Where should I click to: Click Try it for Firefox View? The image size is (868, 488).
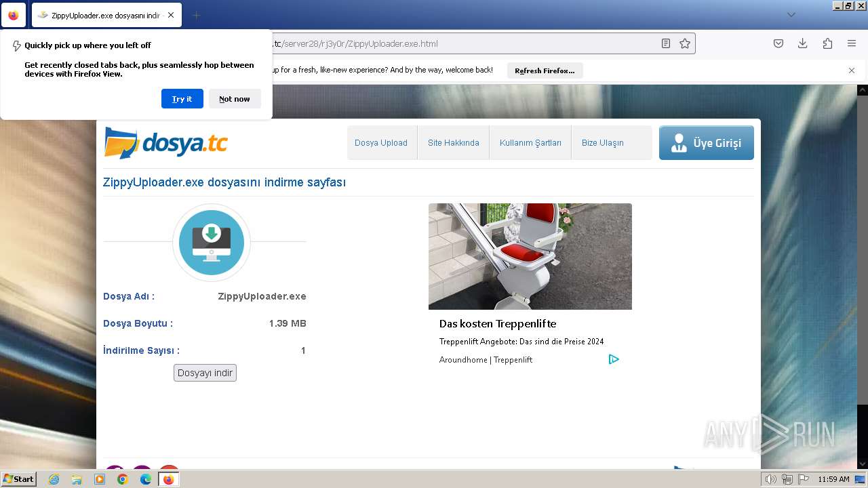click(x=182, y=99)
